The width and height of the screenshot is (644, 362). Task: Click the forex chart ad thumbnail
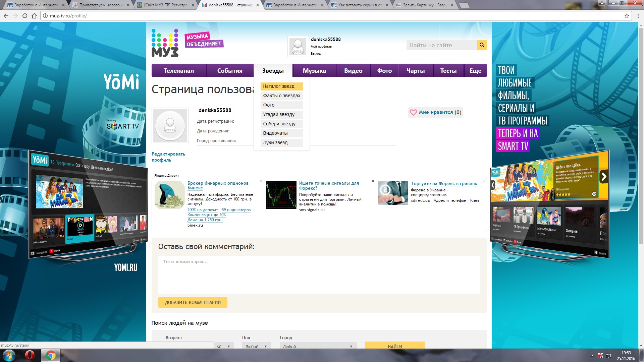pos(281,195)
